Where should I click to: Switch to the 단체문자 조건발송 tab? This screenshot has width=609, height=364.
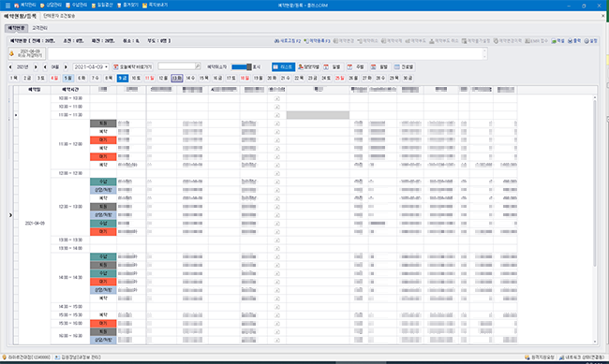(x=59, y=16)
